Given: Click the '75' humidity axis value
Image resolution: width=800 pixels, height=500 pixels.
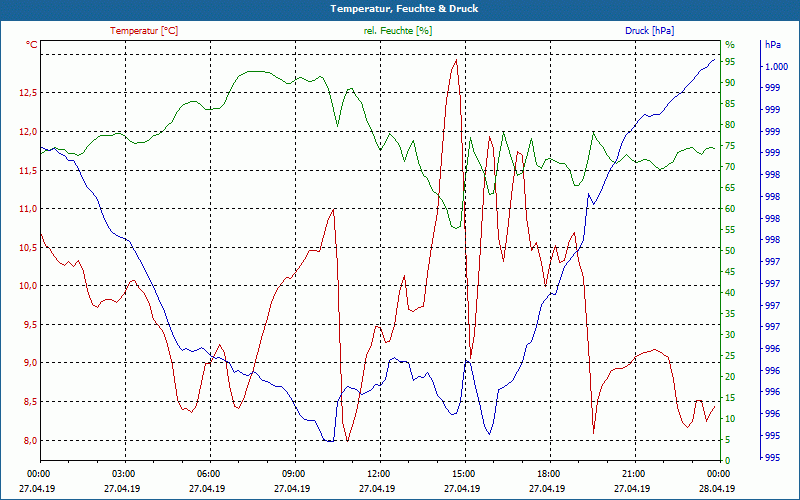Looking at the screenshot, I should point(730,146).
